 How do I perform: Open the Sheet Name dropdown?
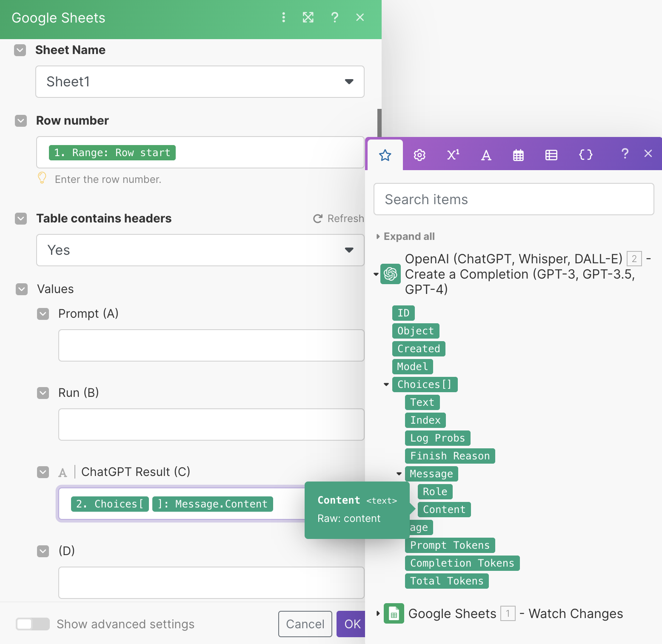200,82
